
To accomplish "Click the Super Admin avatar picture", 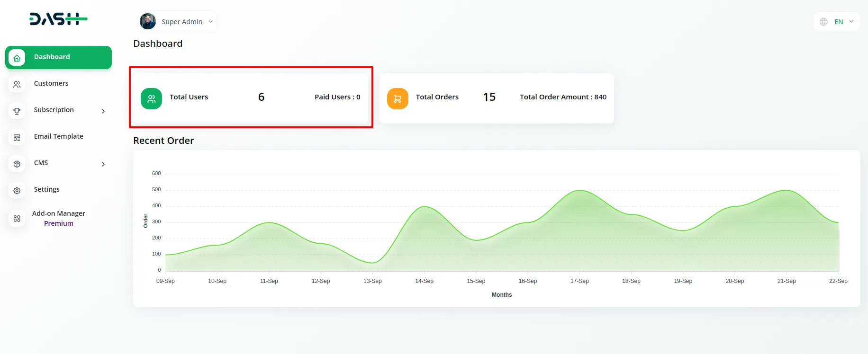I will tap(148, 21).
